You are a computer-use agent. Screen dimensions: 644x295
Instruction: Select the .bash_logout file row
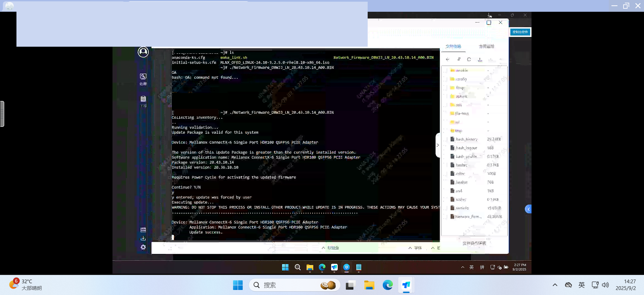(x=475, y=148)
